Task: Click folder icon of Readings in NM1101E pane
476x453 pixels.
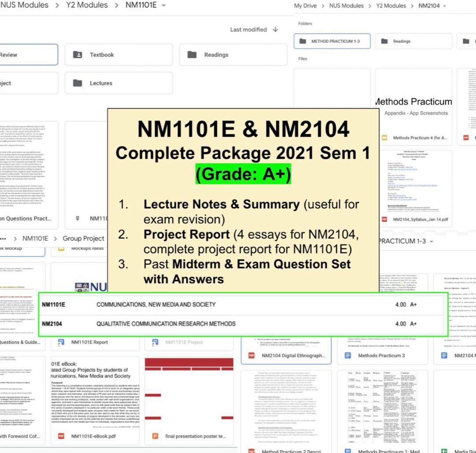Action: [x=192, y=55]
